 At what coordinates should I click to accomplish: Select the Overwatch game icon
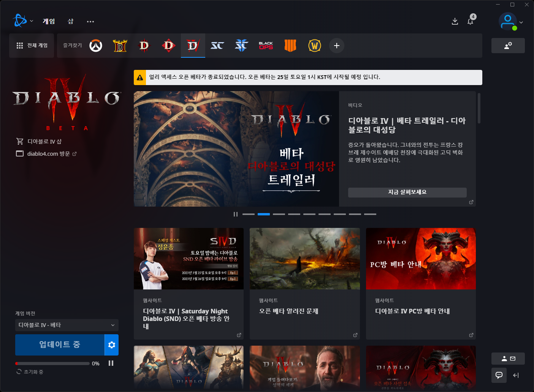[96, 46]
